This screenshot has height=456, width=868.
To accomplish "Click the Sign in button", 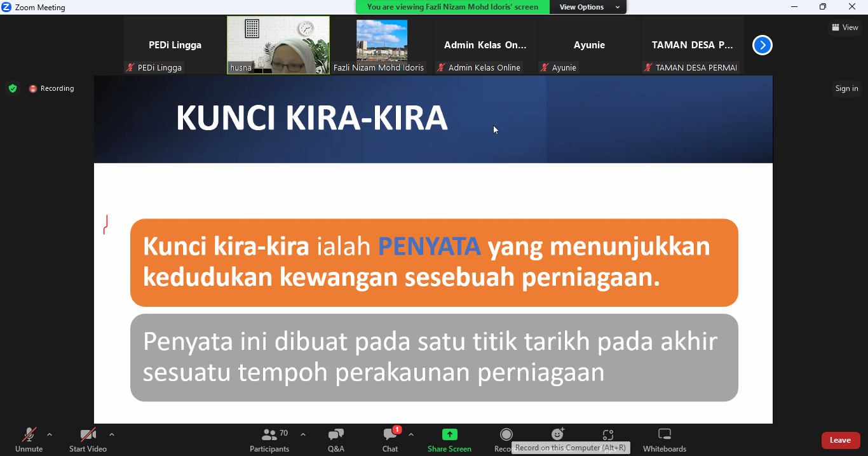I will tap(846, 88).
